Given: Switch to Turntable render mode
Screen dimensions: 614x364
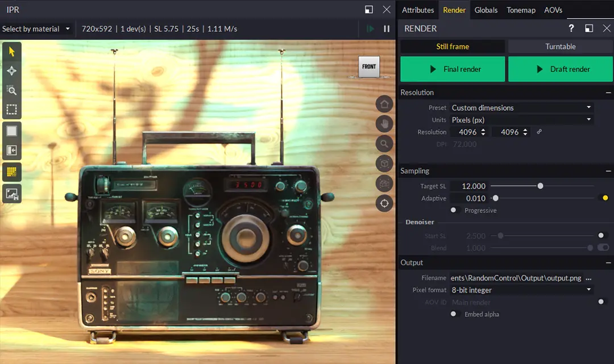Looking at the screenshot, I should click(560, 46).
